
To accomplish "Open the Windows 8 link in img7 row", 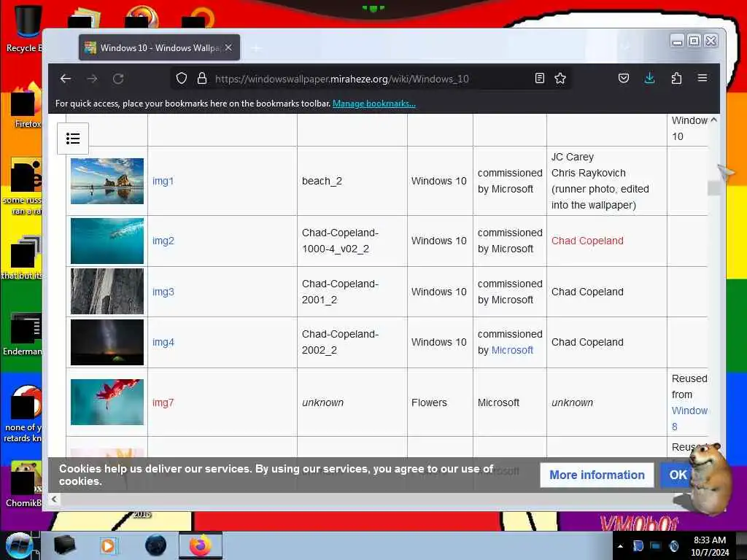I will (x=689, y=419).
